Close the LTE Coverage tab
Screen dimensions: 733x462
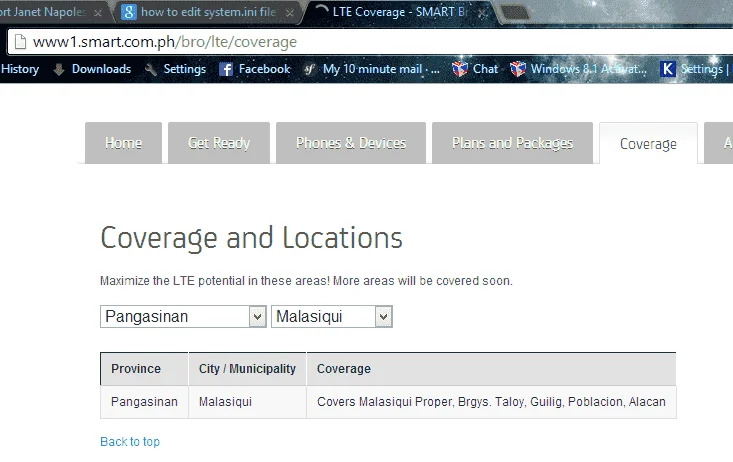pyautogui.click(x=482, y=13)
